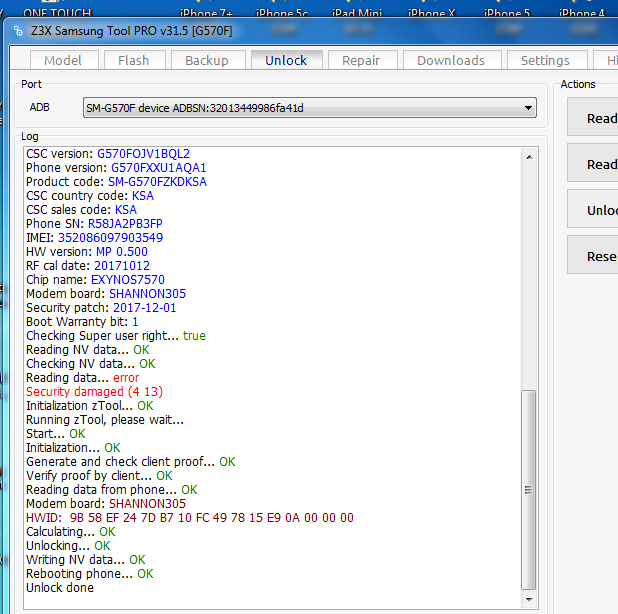The image size is (618, 614).
Task: Click HW version MP 0.500 line
Action: (x=87, y=252)
